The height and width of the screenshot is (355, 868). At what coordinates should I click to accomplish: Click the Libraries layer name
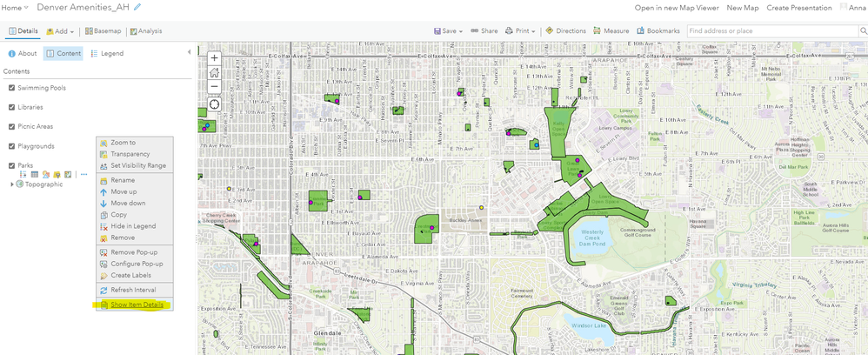[x=30, y=107]
